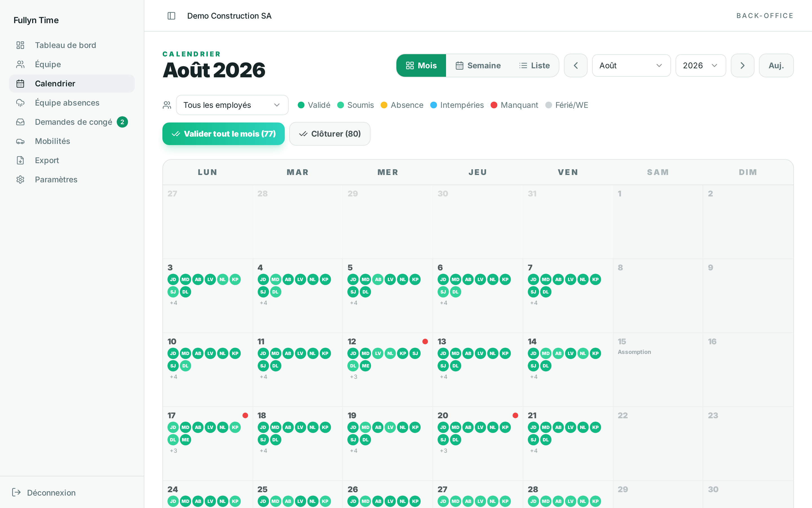Image resolution: width=812 pixels, height=508 pixels.
Task: Go to Équipe page
Action: click(x=72, y=64)
